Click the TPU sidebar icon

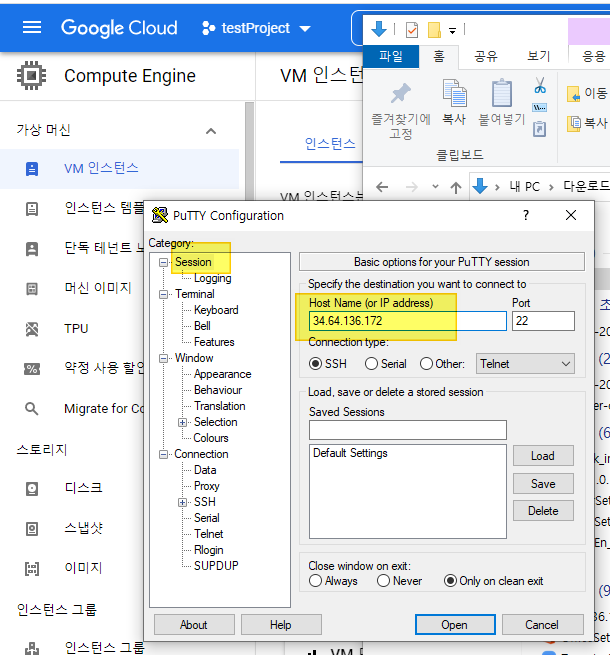(32, 329)
